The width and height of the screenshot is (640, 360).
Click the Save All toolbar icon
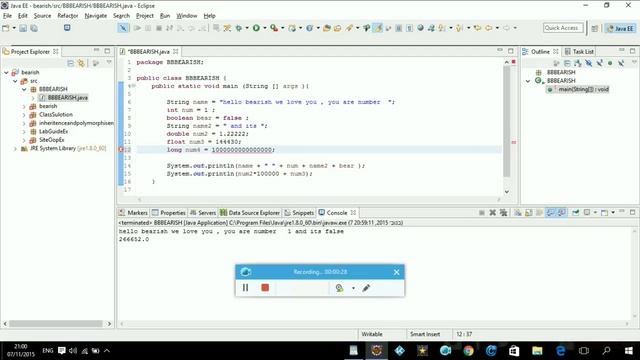[34, 28]
